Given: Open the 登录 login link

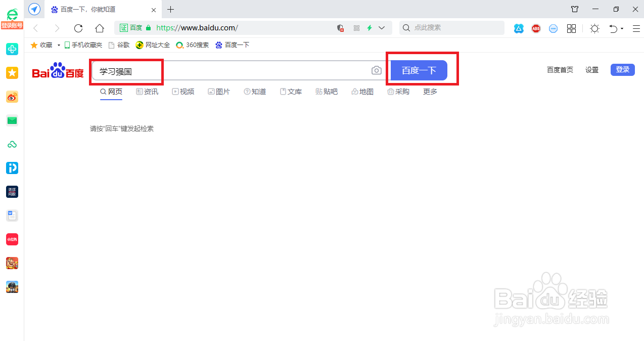Looking at the screenshot, I should pyautogui.click(x=622, y=69).
